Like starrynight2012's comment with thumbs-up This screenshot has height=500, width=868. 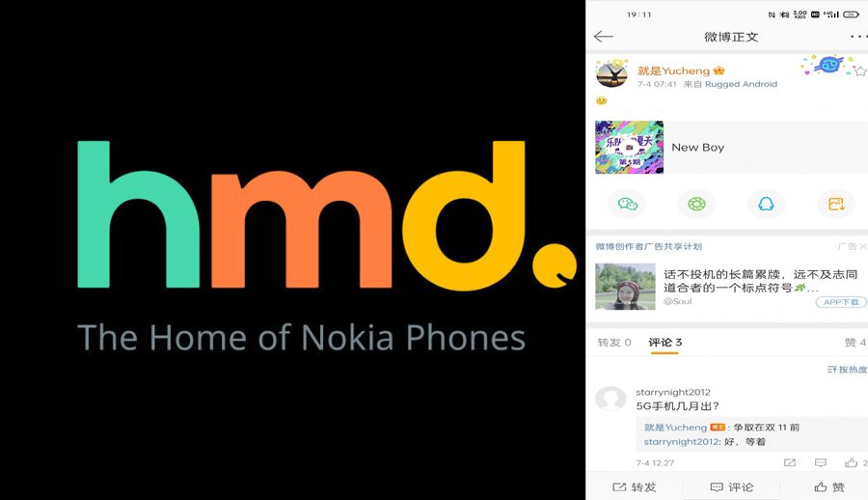[851, 462]
